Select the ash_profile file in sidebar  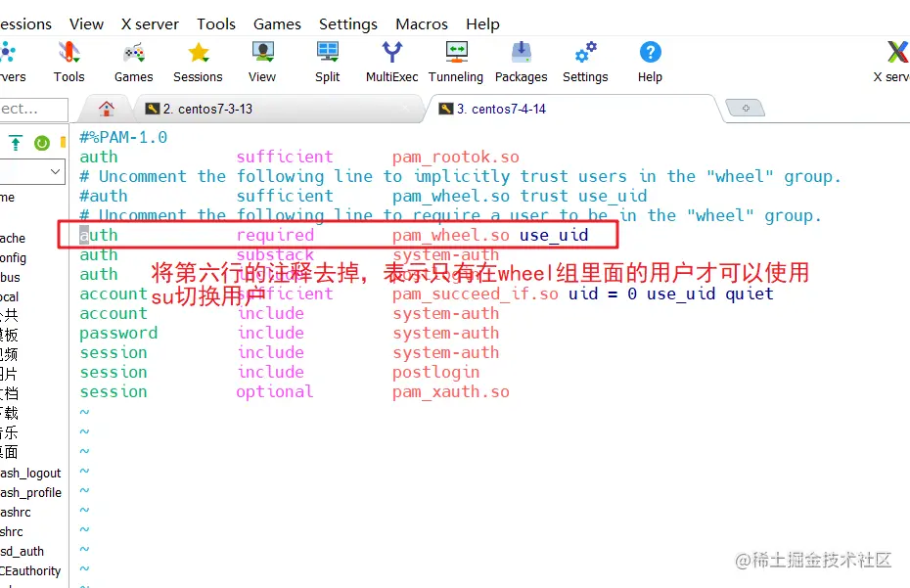(31, 493)
